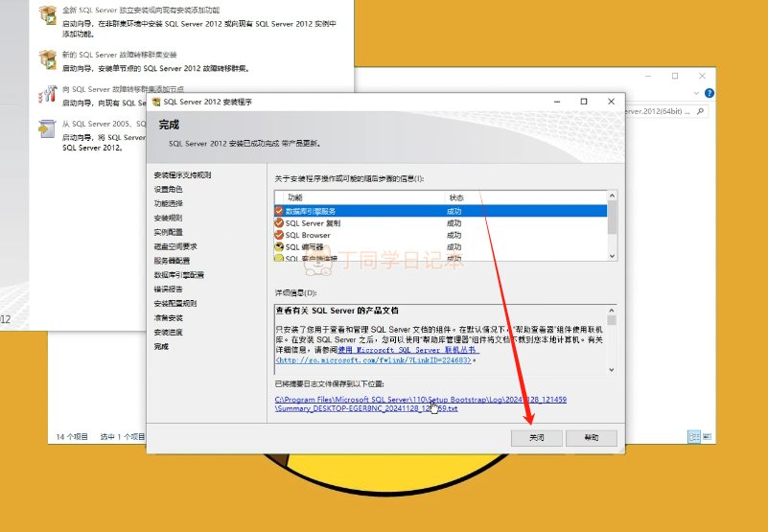This screenshot has height=532, width=768.
Task: Open the go.microsoft.com fwlink URL
Action: pyautogui.click(x=373, y=360)
